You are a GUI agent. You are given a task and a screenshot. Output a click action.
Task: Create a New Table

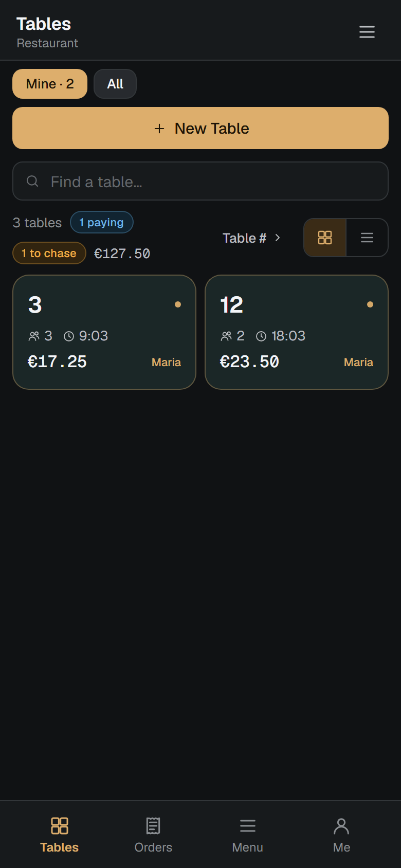point(200,128)
